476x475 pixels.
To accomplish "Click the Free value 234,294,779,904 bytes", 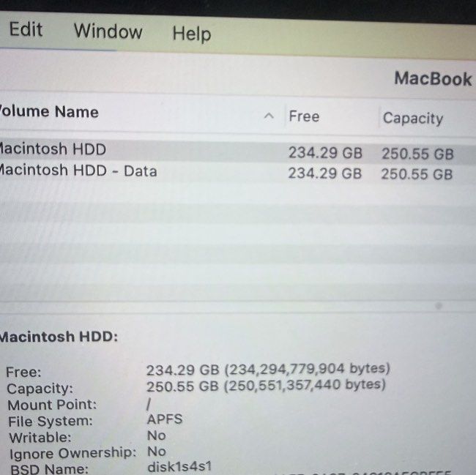I will pyautogui.click(x=268, y=369).
